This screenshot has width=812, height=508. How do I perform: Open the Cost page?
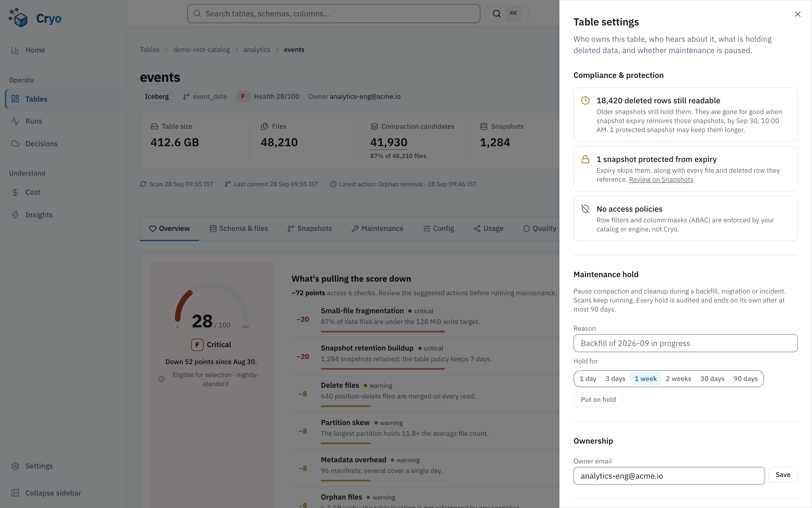(x=63, y=192)
